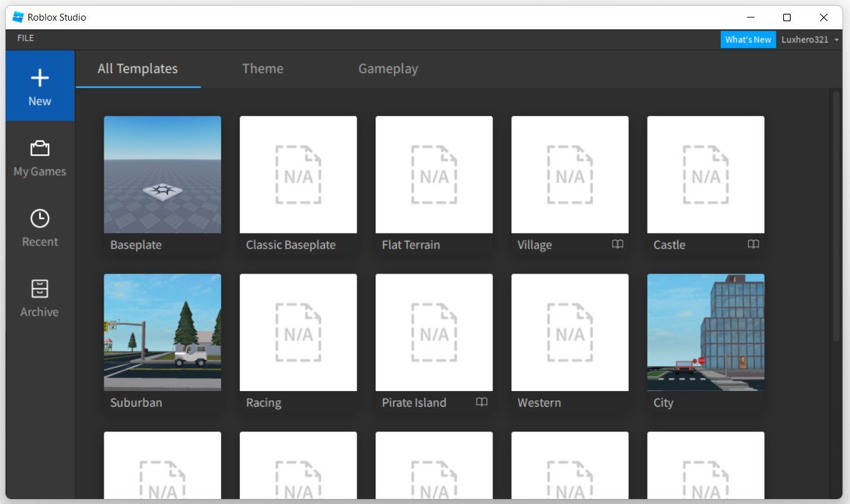Screen dimensions: 850x504
Task: Open the Gameplay tab
Action: point(388,69)
